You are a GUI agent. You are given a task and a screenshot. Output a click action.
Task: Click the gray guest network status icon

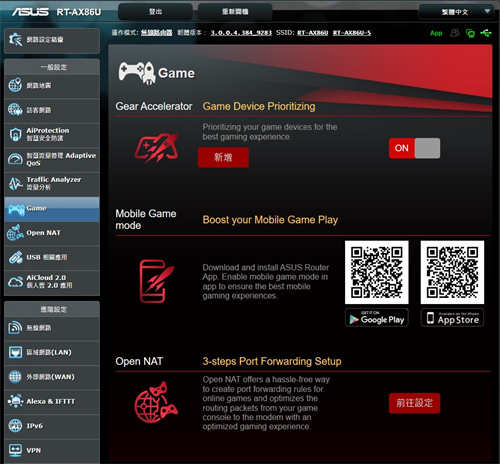click(x=454, y=33)
